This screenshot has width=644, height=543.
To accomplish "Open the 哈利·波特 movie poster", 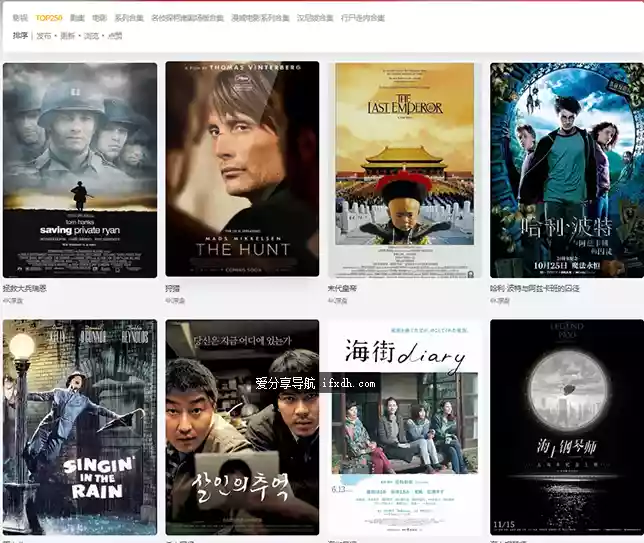I will click(567, 170).
